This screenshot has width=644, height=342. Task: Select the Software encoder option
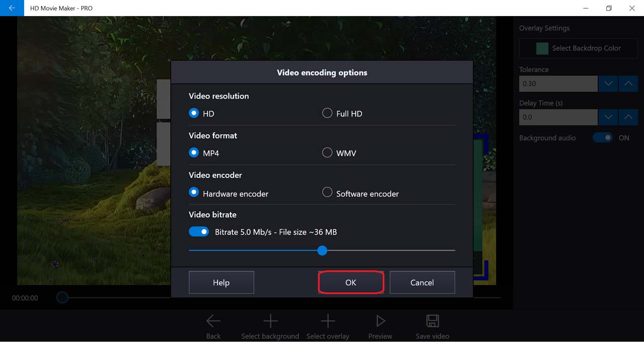[x=327, y=193]
